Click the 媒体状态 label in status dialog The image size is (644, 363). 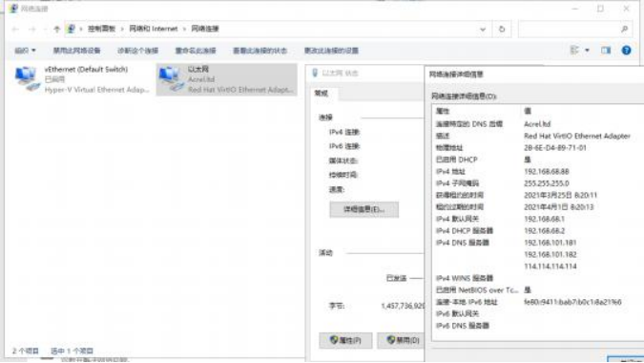(343, 160)
